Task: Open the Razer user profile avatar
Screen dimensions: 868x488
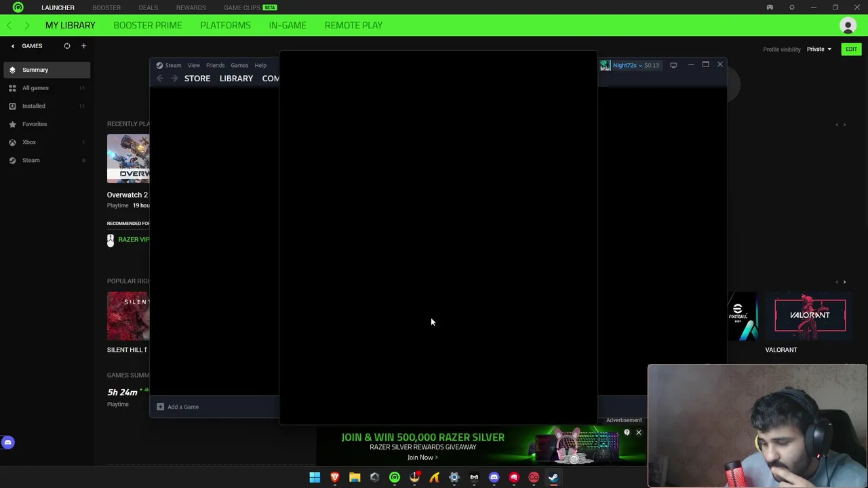Action: 848,26
